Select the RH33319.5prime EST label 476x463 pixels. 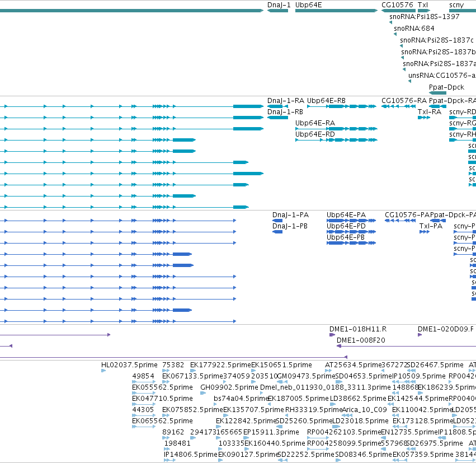click(x=314, y=410)
